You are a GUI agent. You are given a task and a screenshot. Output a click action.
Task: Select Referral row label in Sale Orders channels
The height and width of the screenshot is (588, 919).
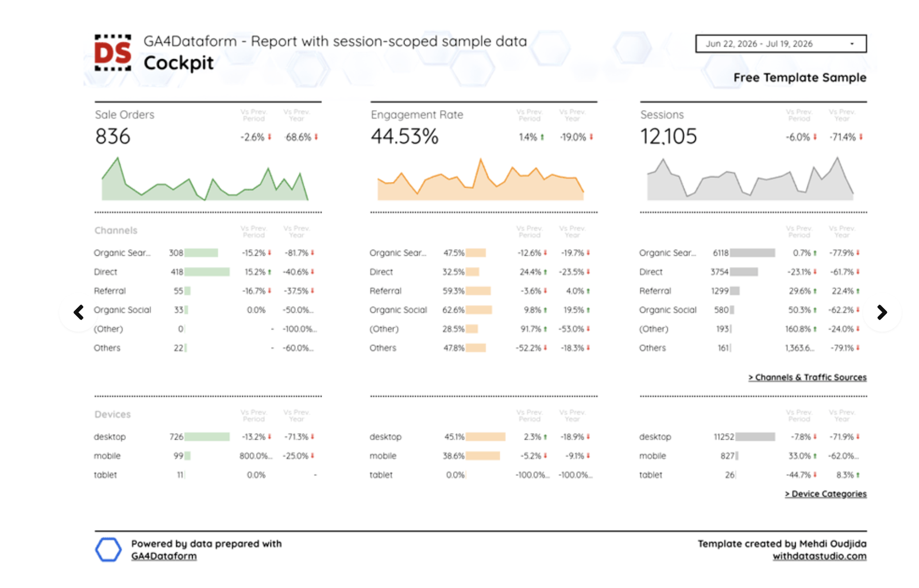(x=110, y=291)
